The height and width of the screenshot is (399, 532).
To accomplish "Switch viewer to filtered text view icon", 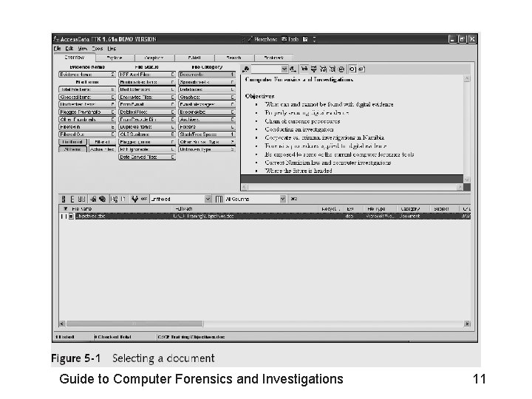I will coord(313,69).
